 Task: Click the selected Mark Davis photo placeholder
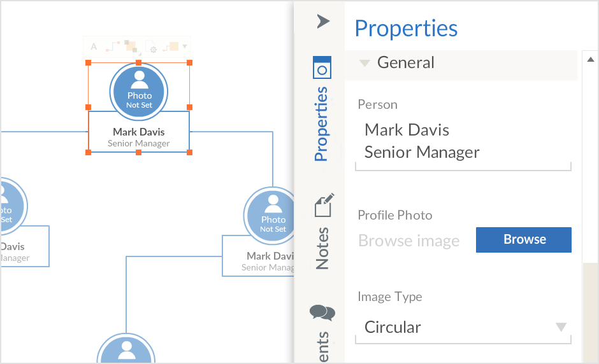[139, 91]
